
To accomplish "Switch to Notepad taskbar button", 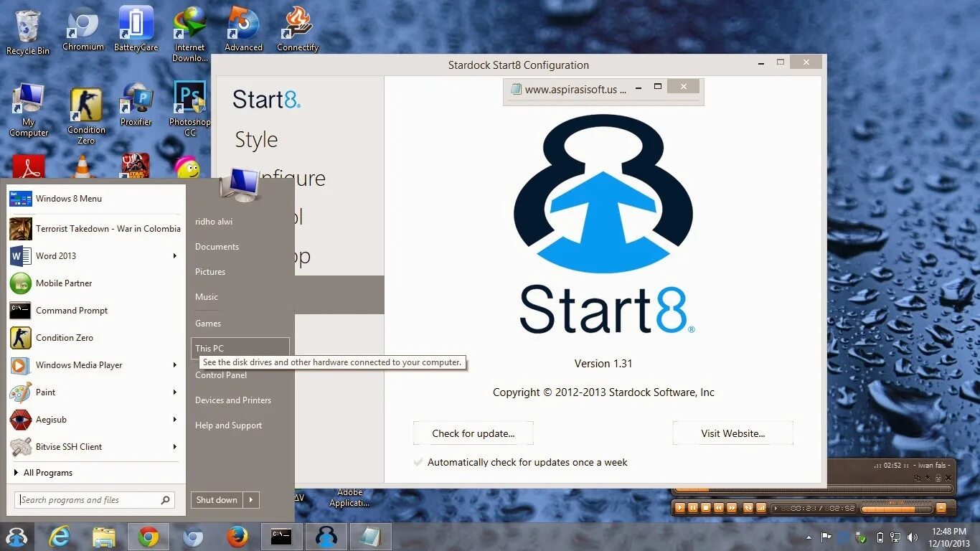I will coord(370,537).
